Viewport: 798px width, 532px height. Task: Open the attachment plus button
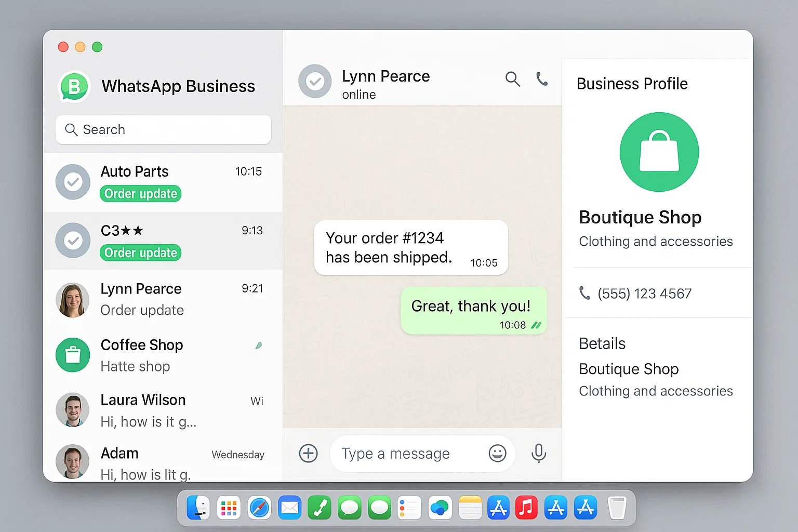point(308,453)
